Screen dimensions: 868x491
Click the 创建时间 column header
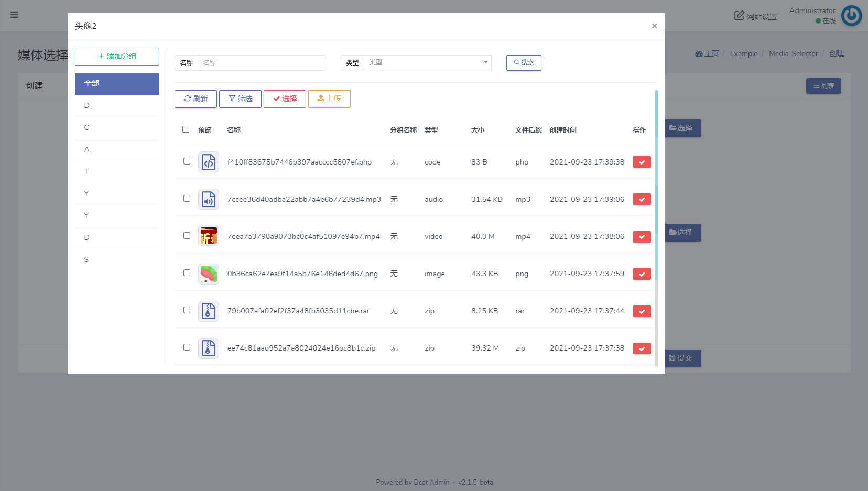coord(563,130)
